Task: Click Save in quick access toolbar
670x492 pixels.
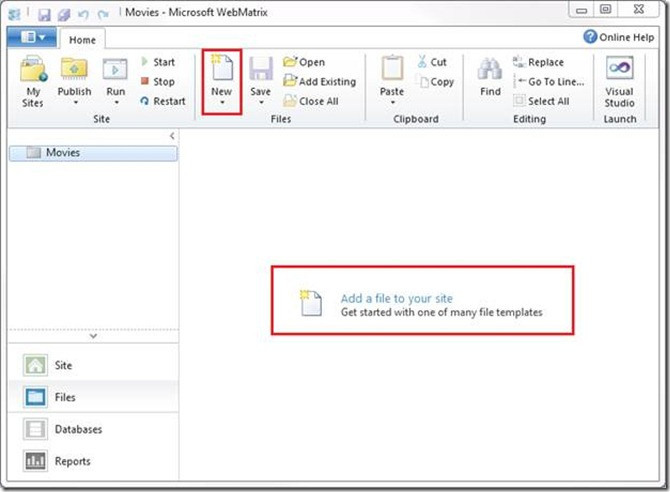Action: (x=44, y=15)
